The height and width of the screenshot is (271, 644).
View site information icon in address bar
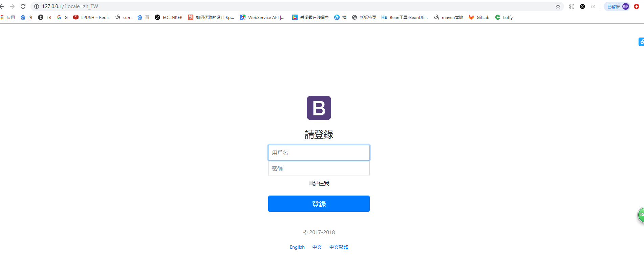click(37, 6)
